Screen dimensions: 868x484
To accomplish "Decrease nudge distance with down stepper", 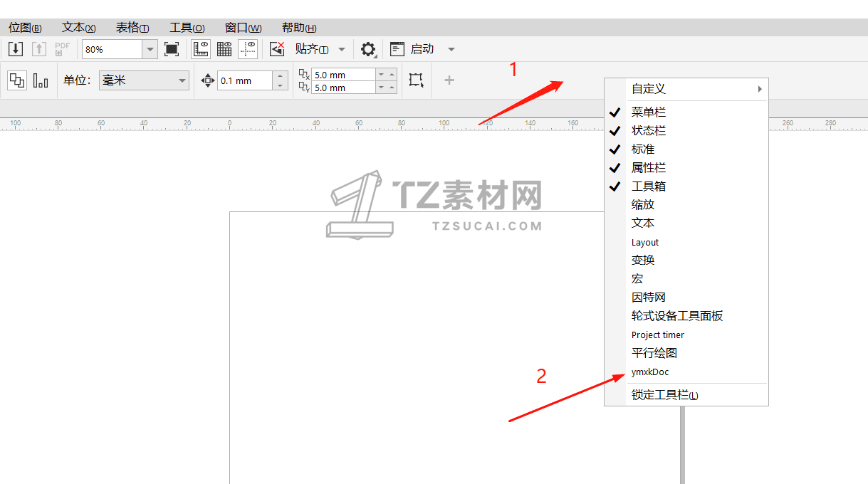I will click(281, 85).
